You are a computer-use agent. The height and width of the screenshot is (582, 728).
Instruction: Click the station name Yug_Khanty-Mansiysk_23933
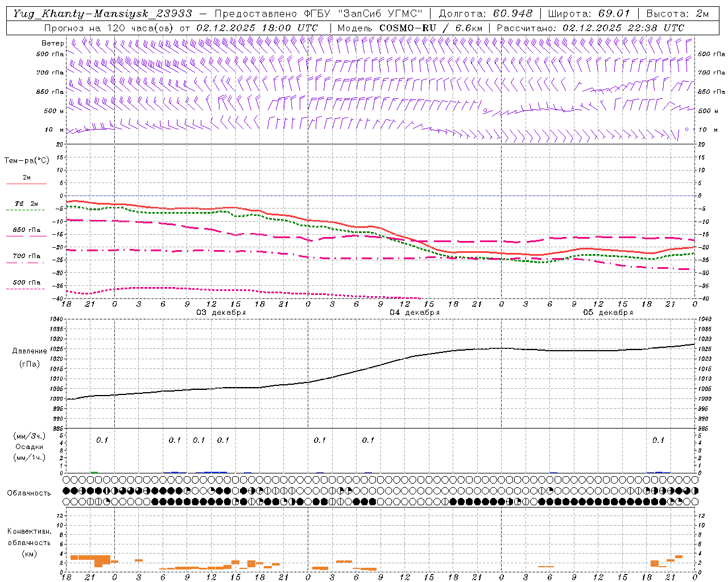(x=102, y=14)
